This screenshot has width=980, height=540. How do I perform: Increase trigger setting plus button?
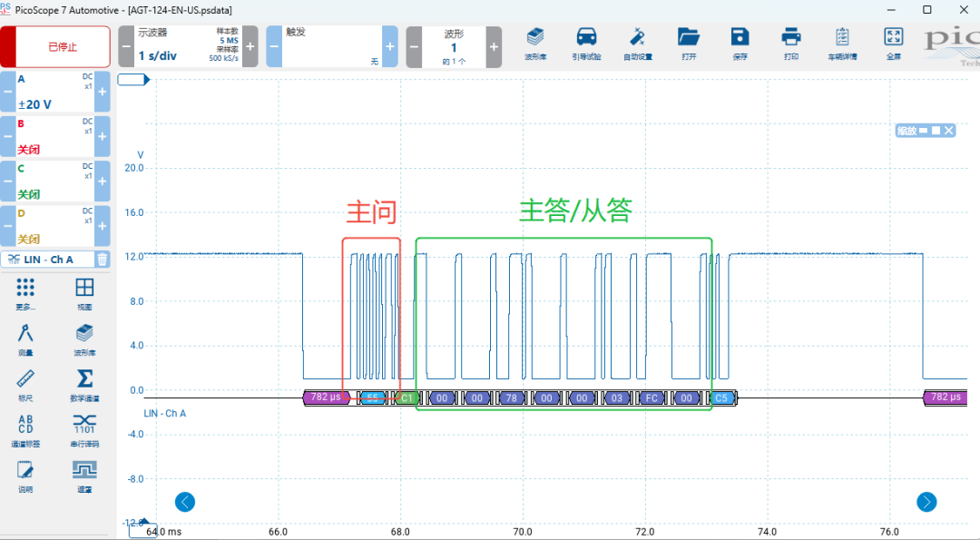coord(390,47)
